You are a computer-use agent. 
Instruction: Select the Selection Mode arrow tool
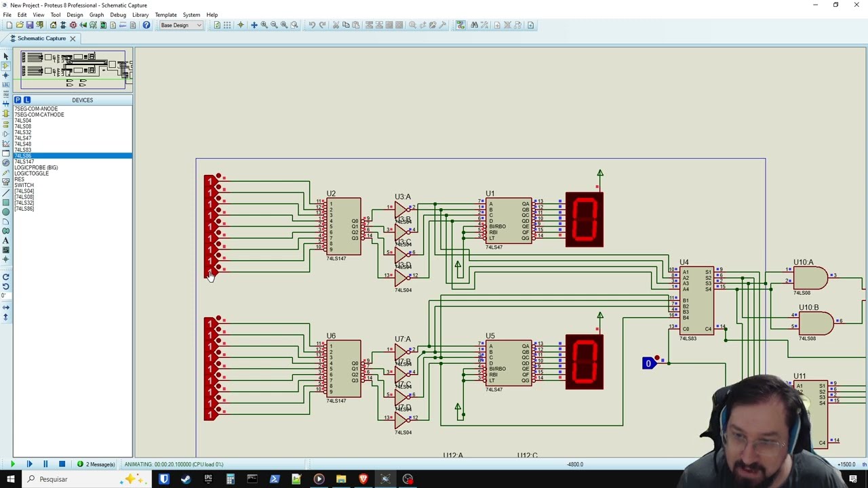pyautogui.click(x=5, y=56)
